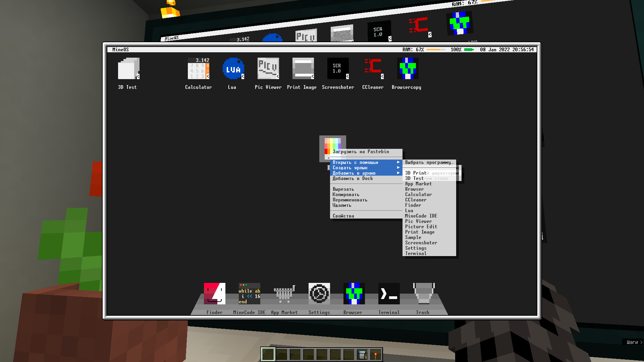Click the Finder icon in dock
Screen dimensions: 644x362
[214, 294]
